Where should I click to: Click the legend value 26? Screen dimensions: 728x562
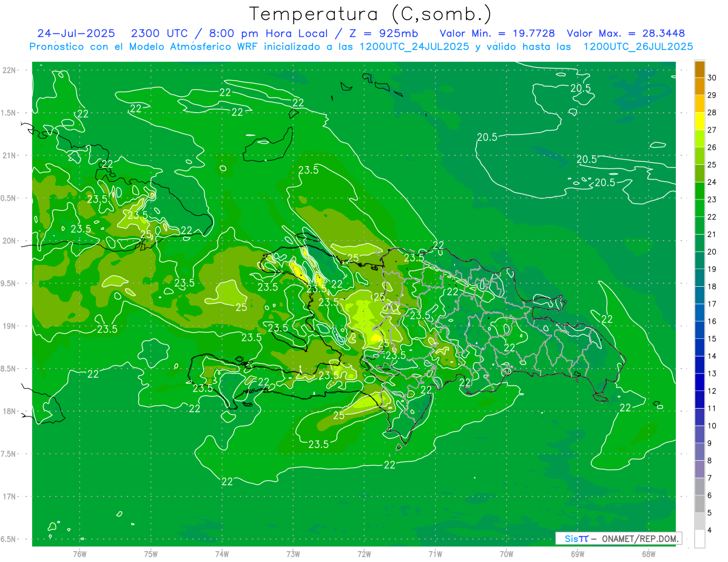(712, 147)
